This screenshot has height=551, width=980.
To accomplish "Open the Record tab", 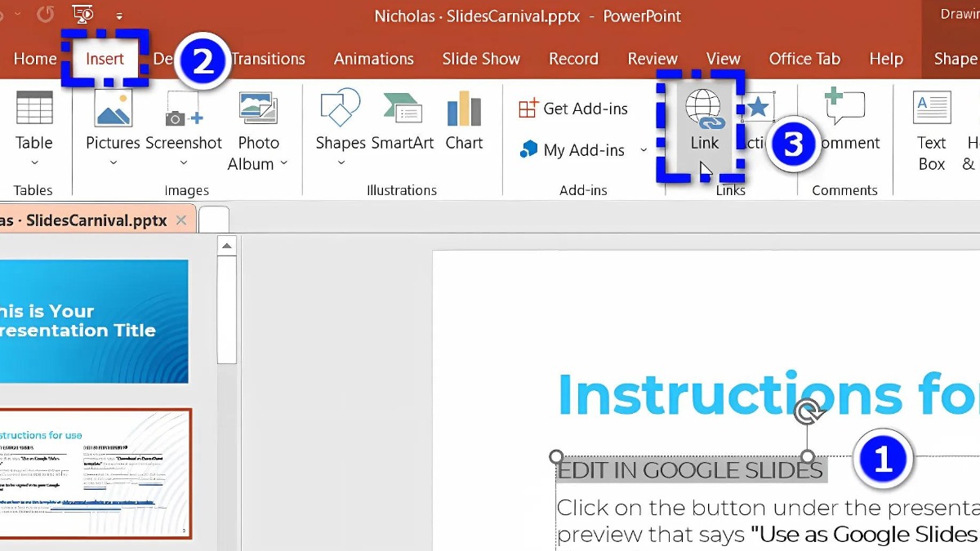I will (573, 59).
